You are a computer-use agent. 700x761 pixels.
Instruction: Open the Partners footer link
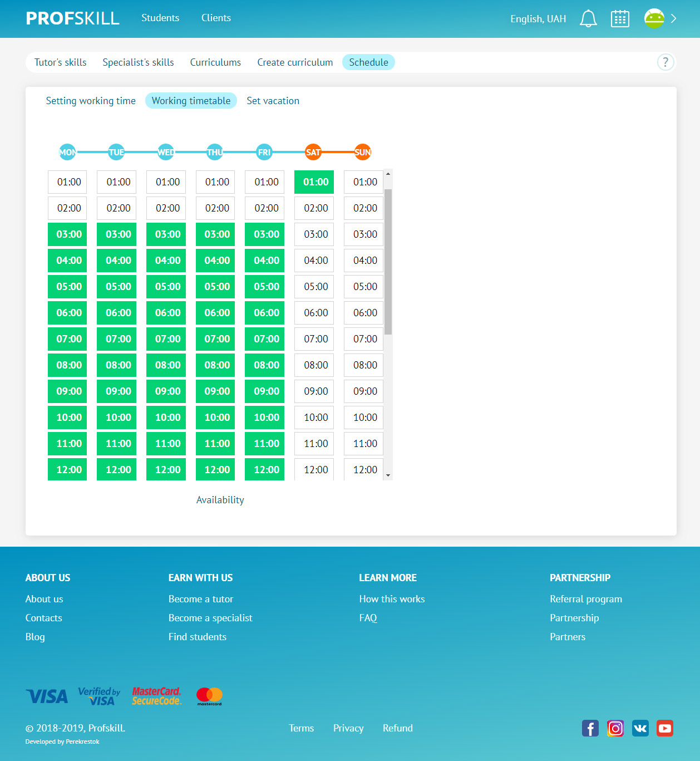[568, 637]
